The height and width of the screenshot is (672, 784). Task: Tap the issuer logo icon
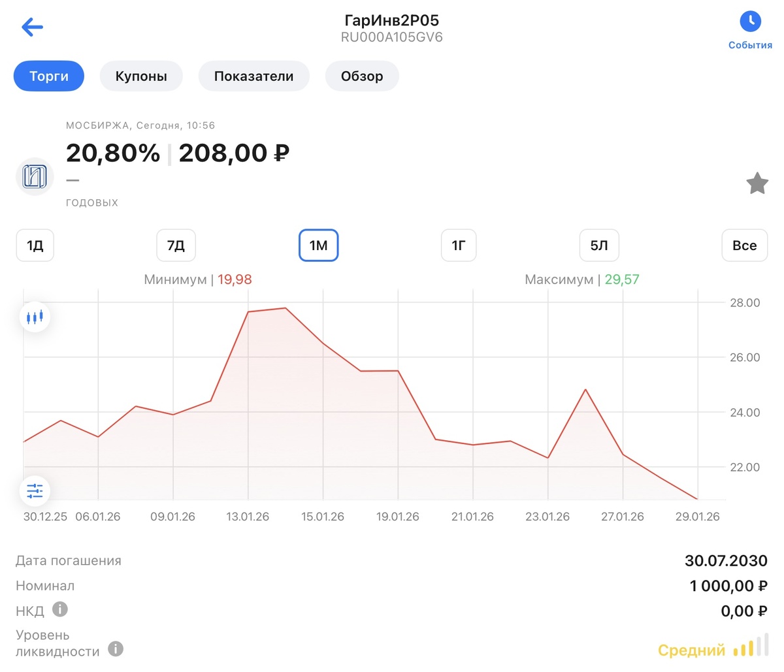35,176
